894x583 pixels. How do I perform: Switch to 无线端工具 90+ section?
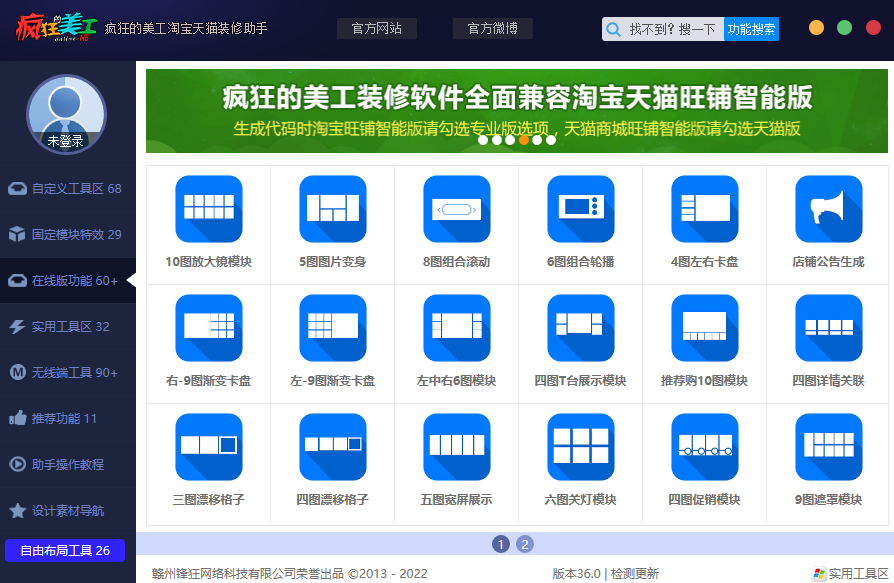pos(68,373)
